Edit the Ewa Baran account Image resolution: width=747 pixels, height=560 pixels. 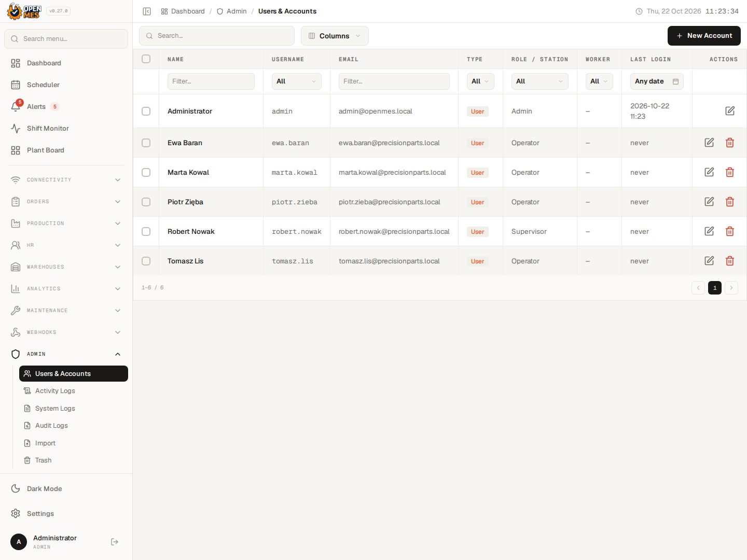(x=709, y=143)
